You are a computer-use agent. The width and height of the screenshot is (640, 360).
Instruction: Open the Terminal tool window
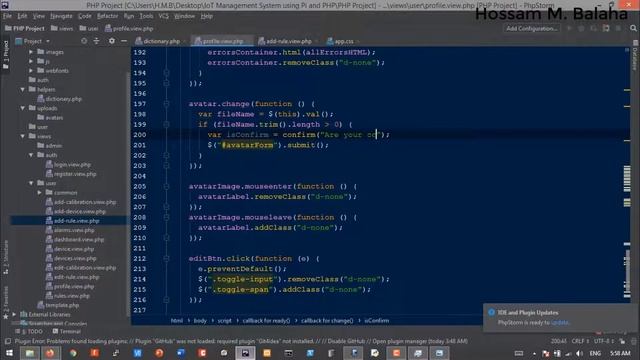pos(67,331)
